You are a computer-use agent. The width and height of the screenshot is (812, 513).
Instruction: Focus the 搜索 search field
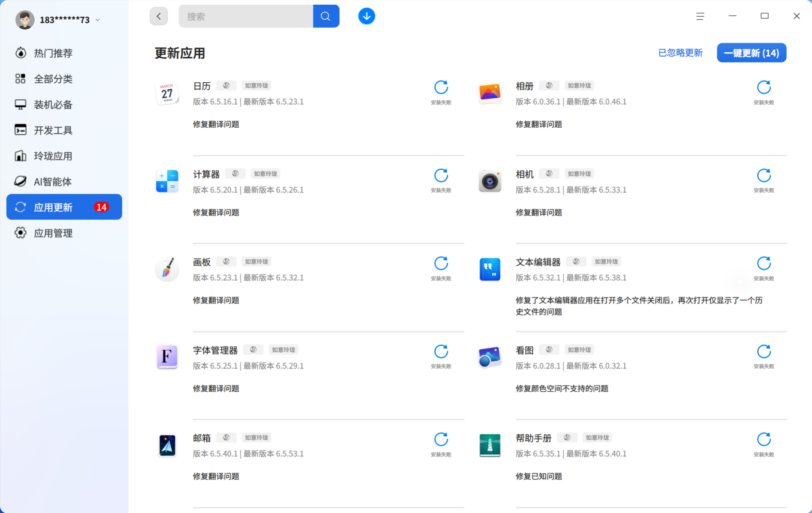click(246, 16)
